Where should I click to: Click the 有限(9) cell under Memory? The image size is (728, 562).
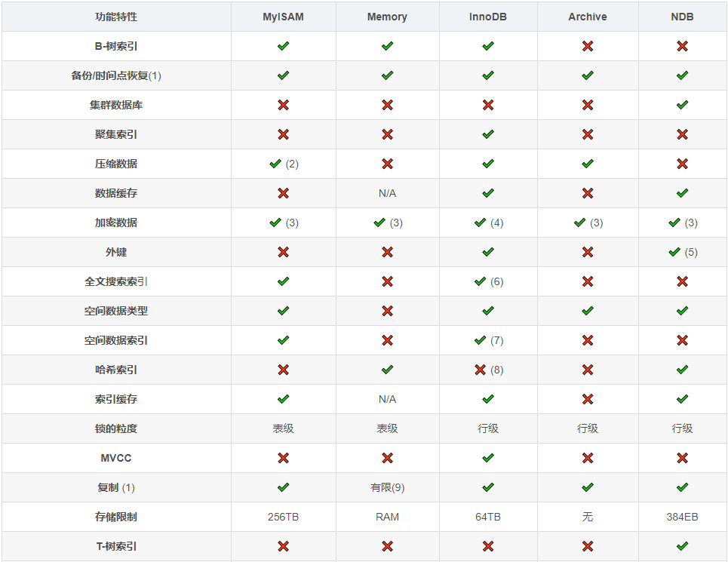387,487
